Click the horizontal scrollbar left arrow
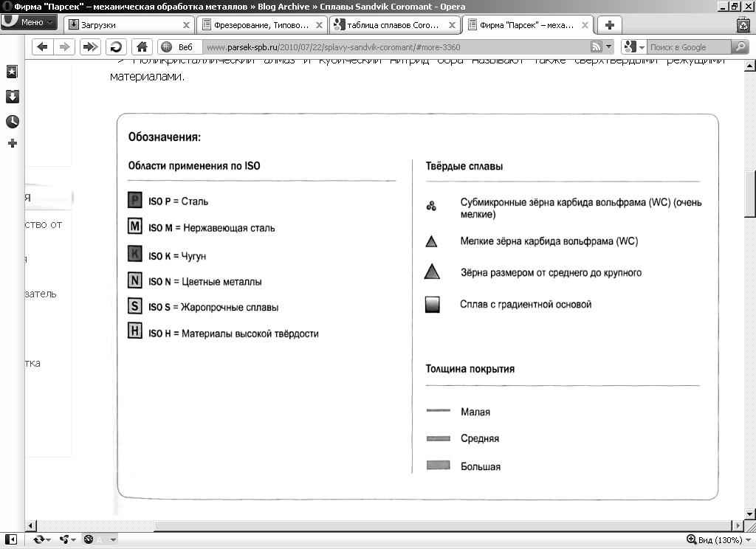756x549 pixels. [x=31, y=525]
